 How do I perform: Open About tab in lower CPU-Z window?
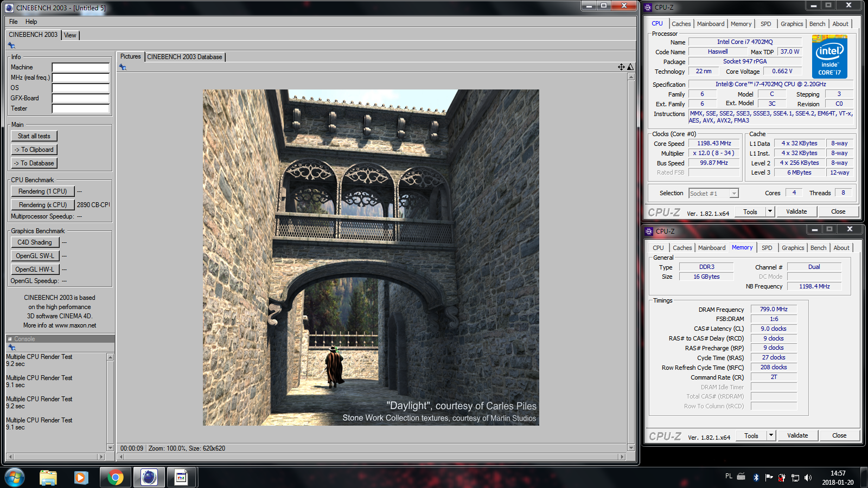tap(842, 248)
